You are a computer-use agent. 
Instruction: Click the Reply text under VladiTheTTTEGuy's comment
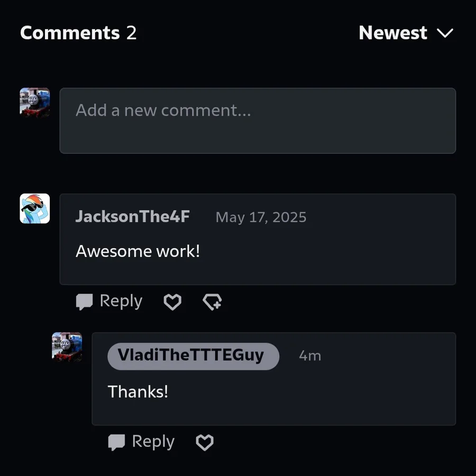[x=153, y=442]
